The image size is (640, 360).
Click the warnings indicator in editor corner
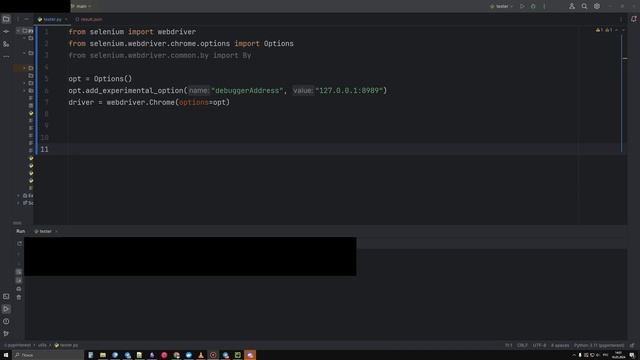604,30
